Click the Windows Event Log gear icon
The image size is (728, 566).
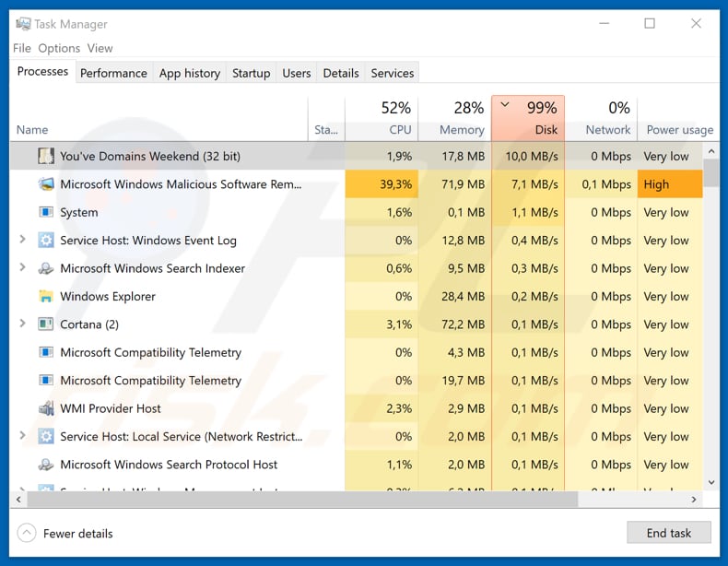click(x=45, y=240)
